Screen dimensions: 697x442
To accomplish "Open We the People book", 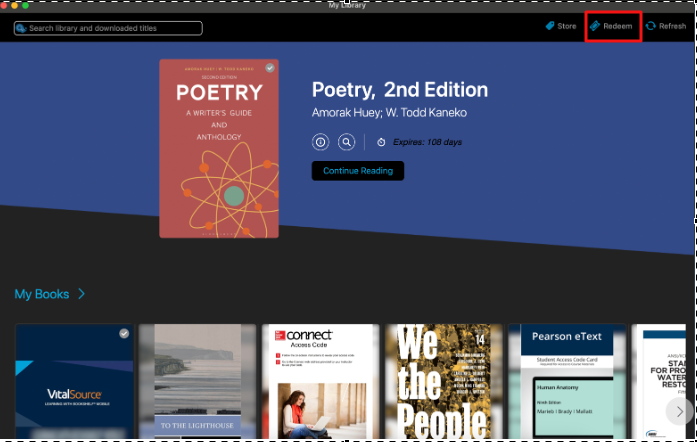I will tap(444, 382).
